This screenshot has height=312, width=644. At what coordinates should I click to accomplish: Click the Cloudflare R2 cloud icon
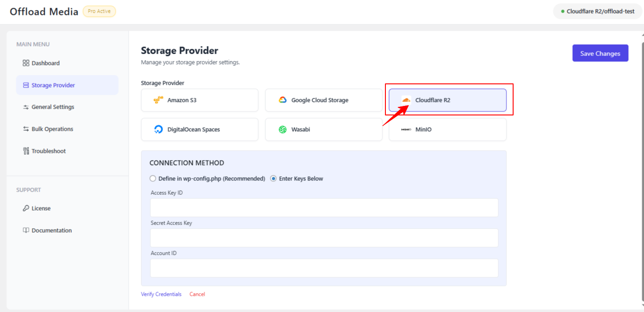click(406, 100)
